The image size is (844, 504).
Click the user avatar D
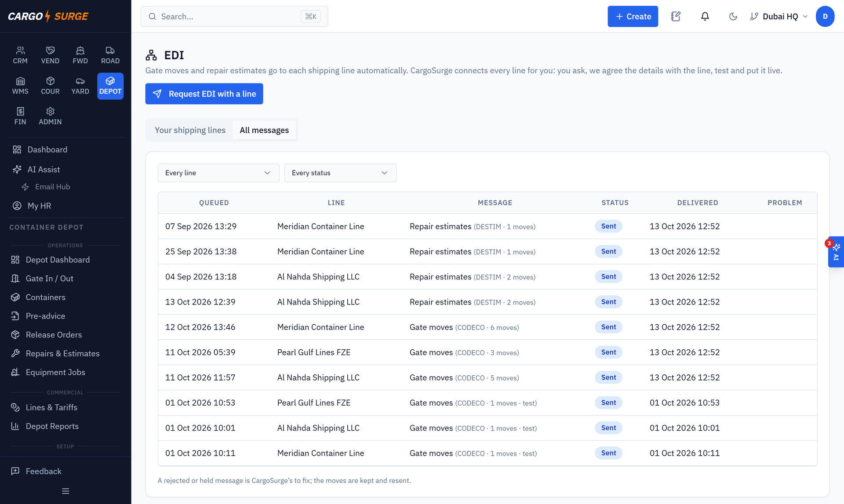(825, 16)
